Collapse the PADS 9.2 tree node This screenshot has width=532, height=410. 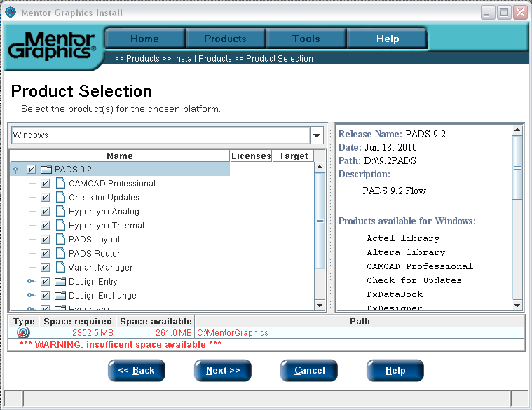(15, 170)
